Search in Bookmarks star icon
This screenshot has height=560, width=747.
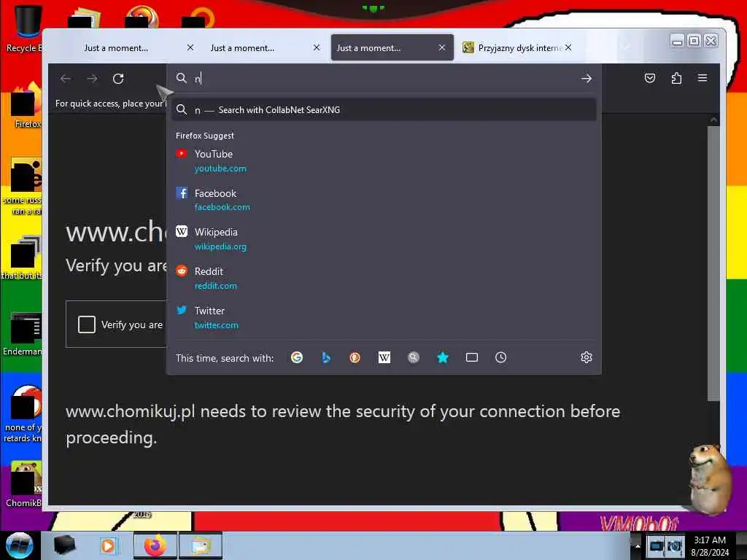(x=443, y=357)
